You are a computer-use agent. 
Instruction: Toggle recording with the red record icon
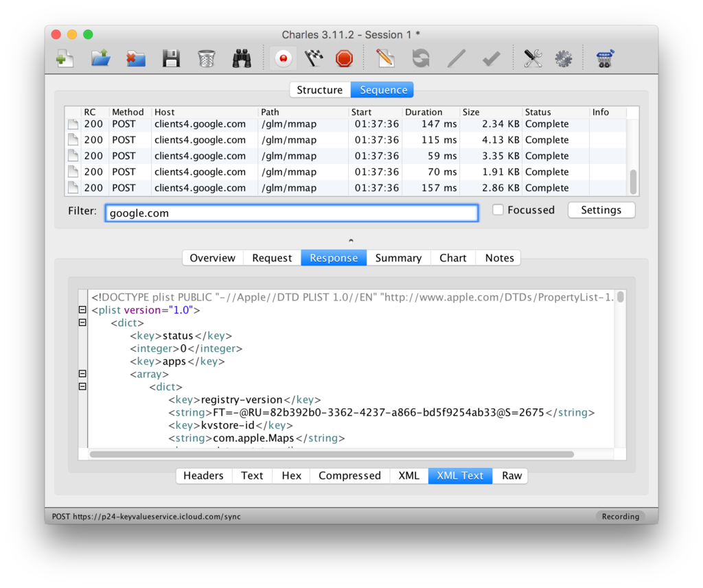(x=284, y=59)
